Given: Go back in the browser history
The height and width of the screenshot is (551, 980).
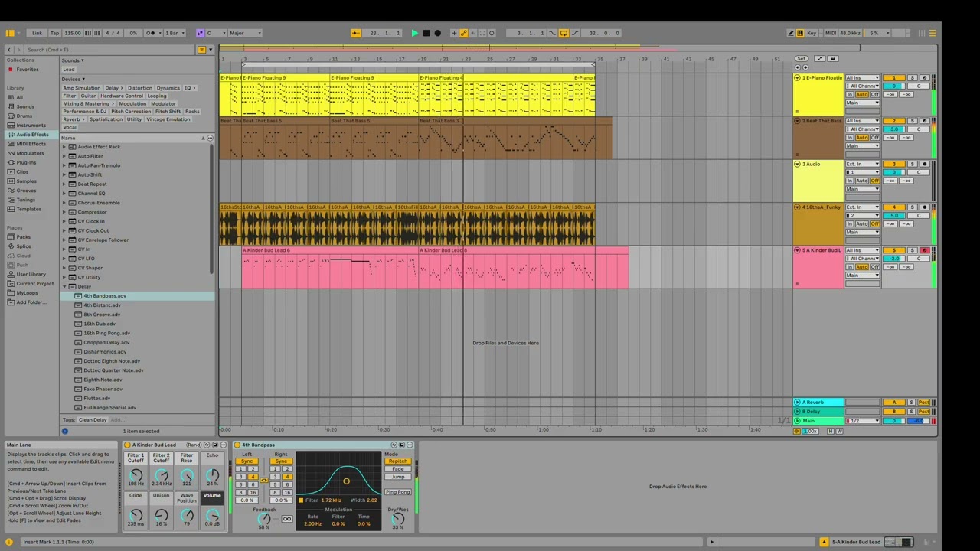Looking at the screenshot, I should click(9, 50).
